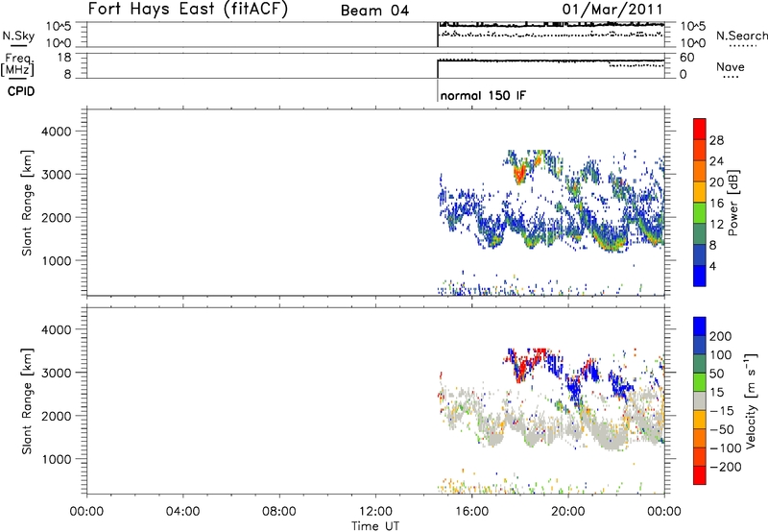Click the 'CPID' label
This screenshot has height=532, width=768.
click(21, 91)
